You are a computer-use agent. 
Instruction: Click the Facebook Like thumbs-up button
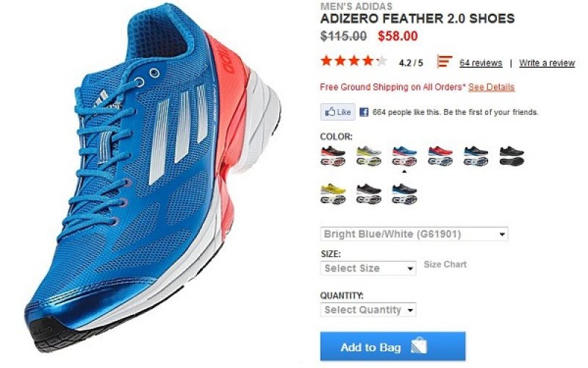337,112
